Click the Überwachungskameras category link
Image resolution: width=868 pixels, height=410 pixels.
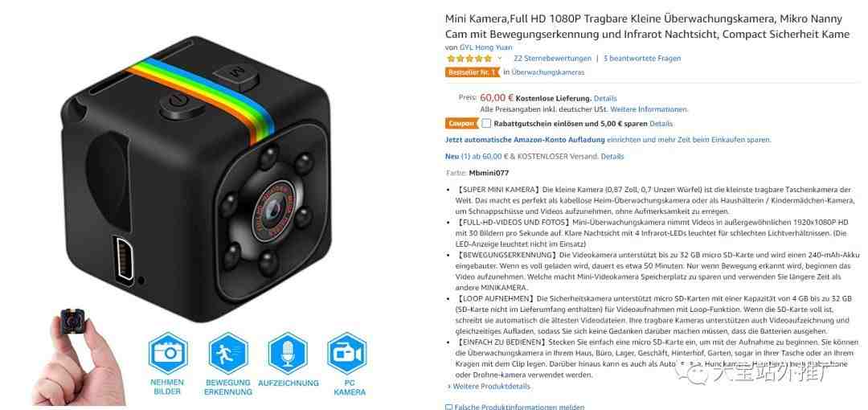(547, 72)
